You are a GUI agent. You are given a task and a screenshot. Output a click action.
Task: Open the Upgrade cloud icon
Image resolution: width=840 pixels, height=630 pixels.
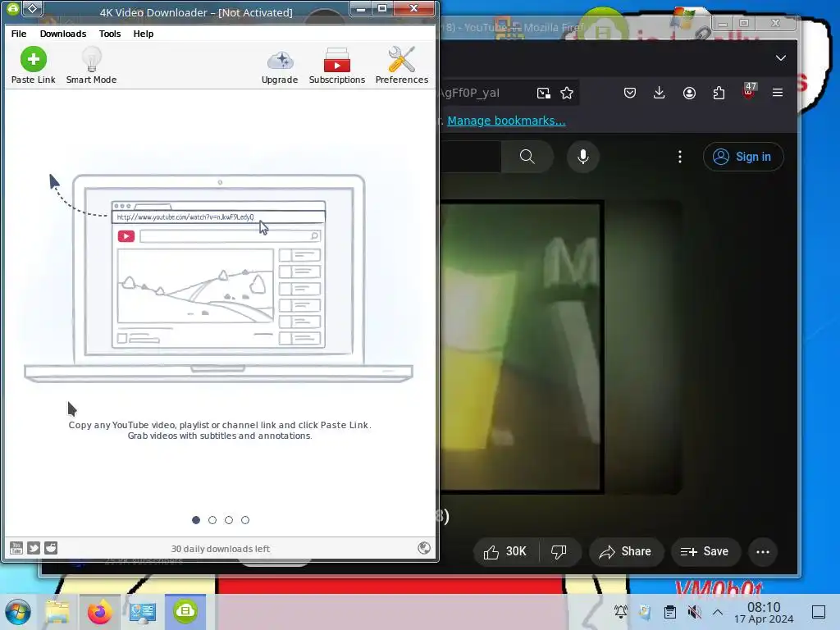pyautogui.click(x=280, y=61)
